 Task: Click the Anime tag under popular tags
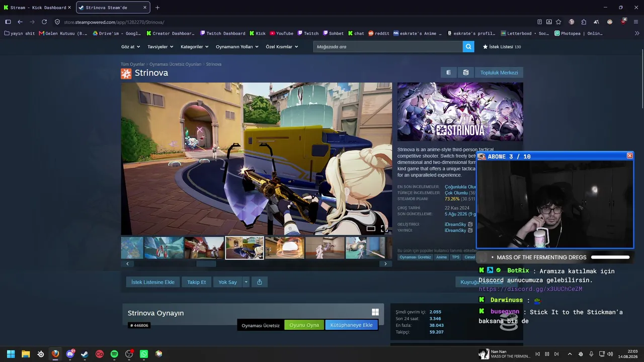[x=441, y=257]
